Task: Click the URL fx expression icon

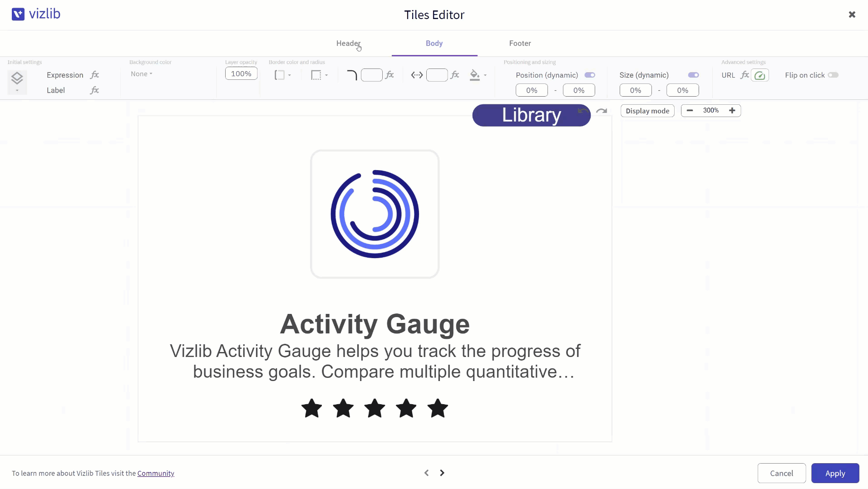Action: click(x=745, y=75)
